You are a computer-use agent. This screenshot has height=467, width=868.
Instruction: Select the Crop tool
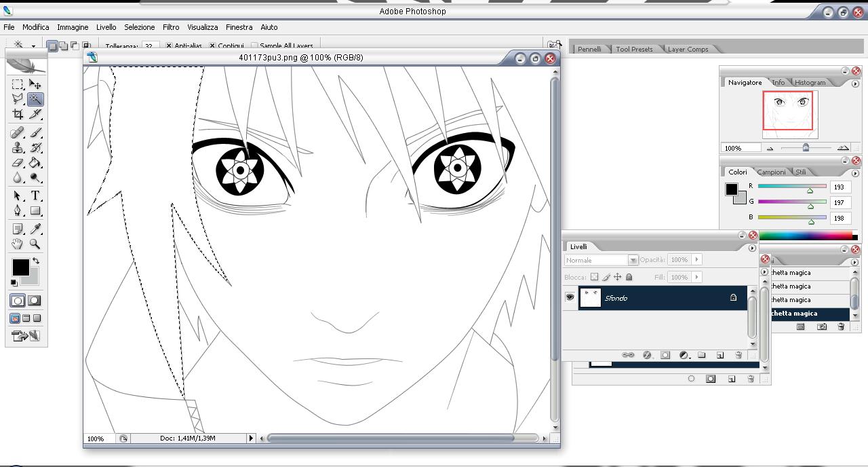18,114
